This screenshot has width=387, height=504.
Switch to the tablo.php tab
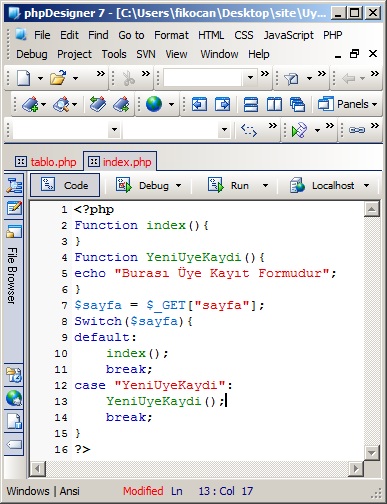tap(46, 162)
